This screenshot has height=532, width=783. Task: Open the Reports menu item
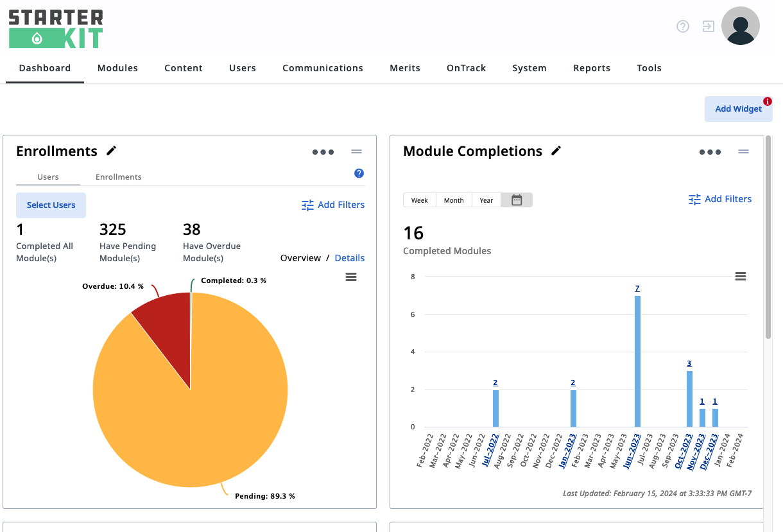click(592, 68)
